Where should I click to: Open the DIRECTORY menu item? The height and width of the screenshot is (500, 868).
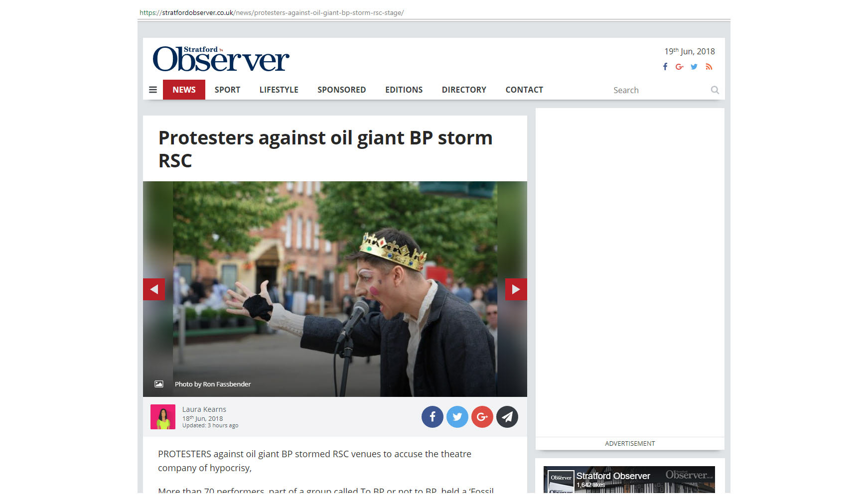pyautogui.click(x=464, y=90)
